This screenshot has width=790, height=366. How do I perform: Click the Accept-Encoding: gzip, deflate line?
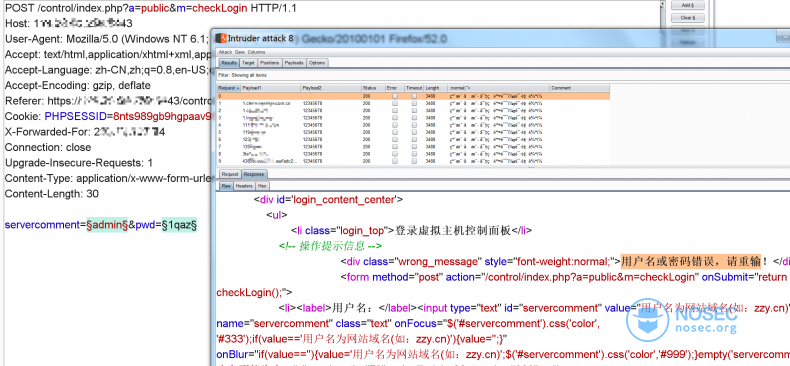78,86
